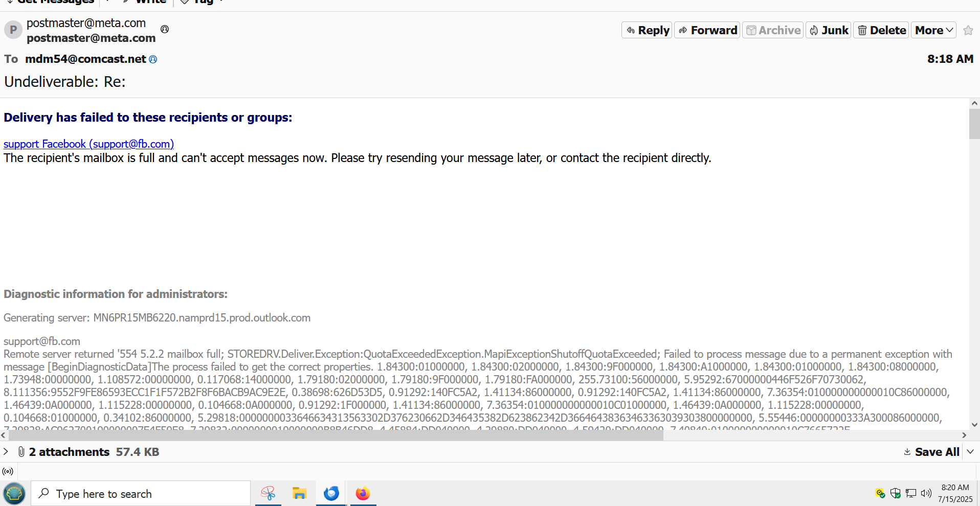The width and height of the screenshot is (980, 506).
Task: Open the More actions dropdown
Action: click(x=933, y=30)
